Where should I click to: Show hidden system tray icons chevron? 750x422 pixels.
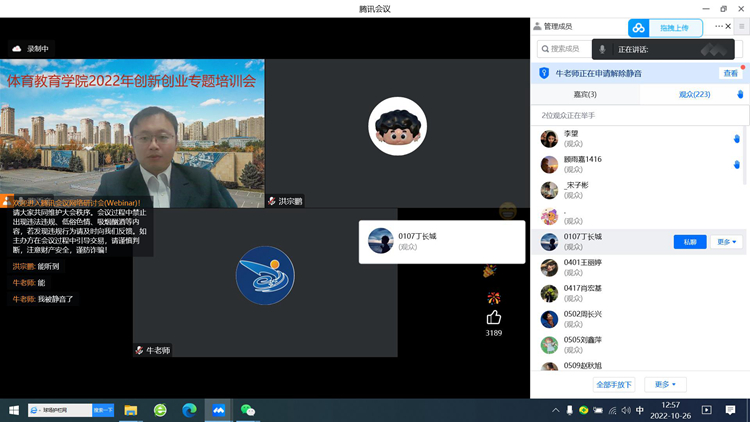pos(556,410)
